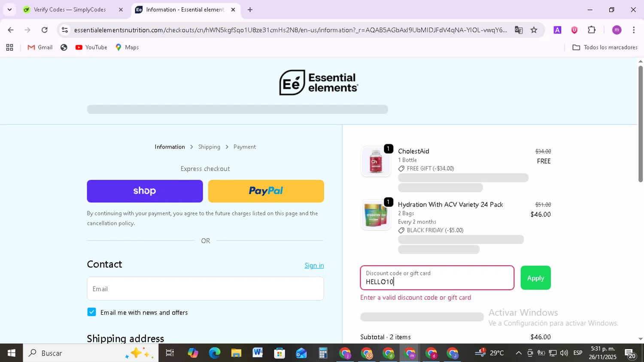The width and height of the screenshot is (644, 362).
Task: Apply the discount code
Action: point(535,278)
